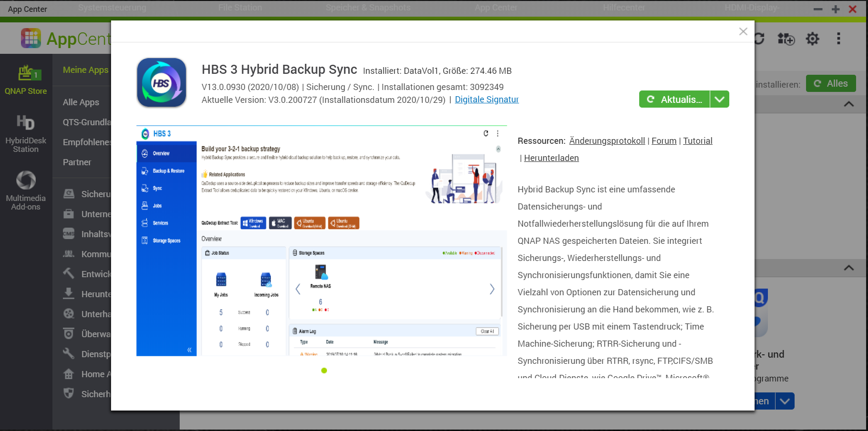Open the Änderungsprotokoll link
Screen dimensions: 868x431
[607, 141]
